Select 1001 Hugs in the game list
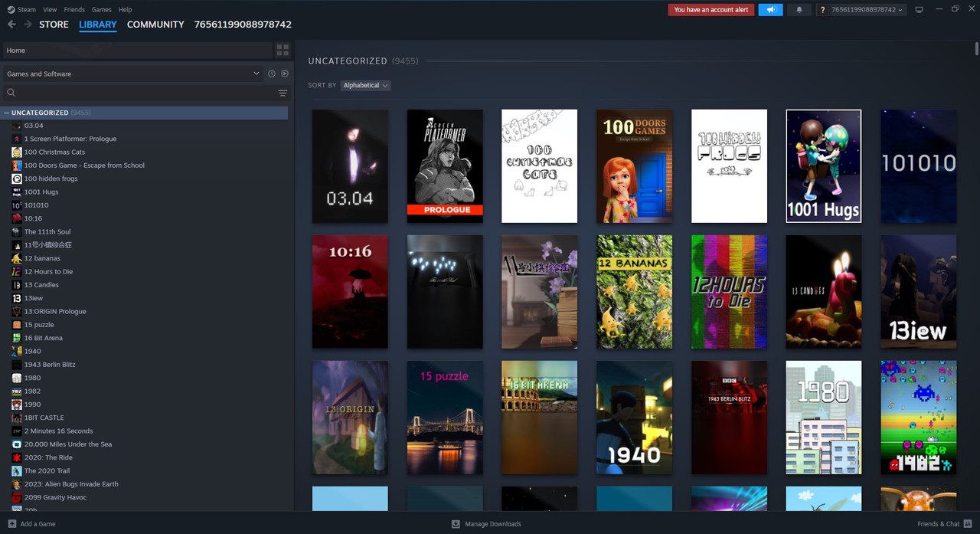The height and width of the screenshot is (534, 980). (x=41, y=192)
